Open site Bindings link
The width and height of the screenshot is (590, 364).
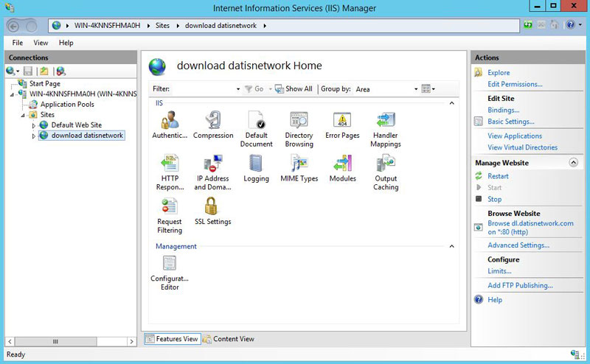pos(504,111)
